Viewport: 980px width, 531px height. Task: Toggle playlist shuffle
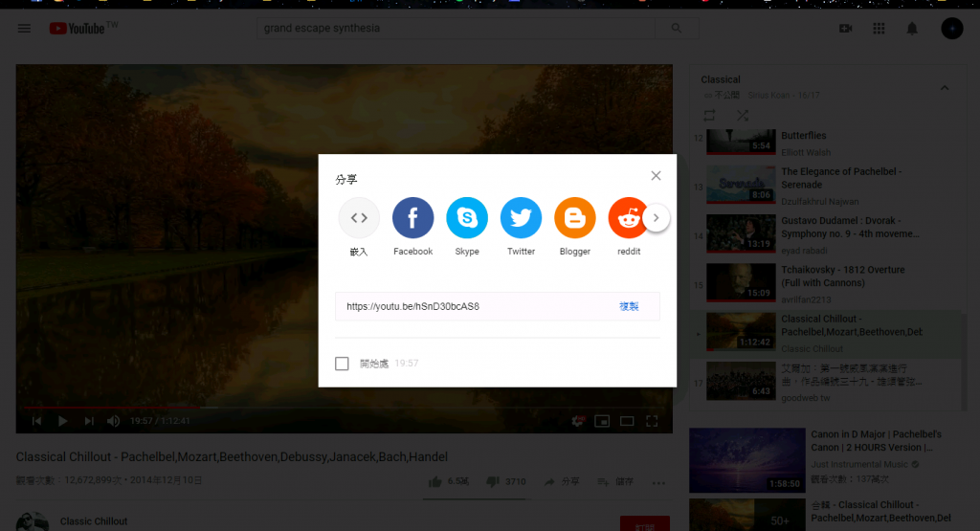tap(743, 116)
